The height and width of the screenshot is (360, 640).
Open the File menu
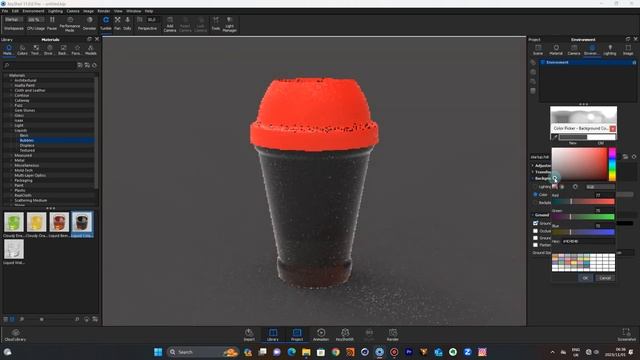[x=5, y=11]
